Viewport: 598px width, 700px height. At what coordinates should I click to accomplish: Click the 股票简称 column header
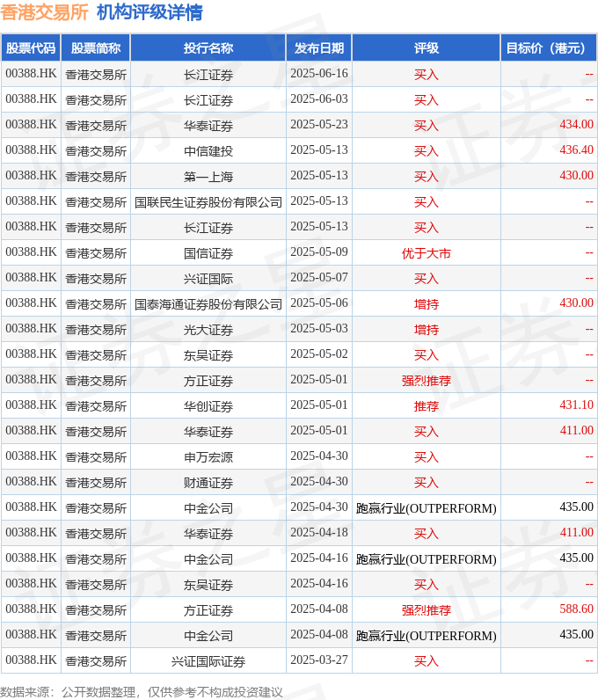[x=96, y=47]
